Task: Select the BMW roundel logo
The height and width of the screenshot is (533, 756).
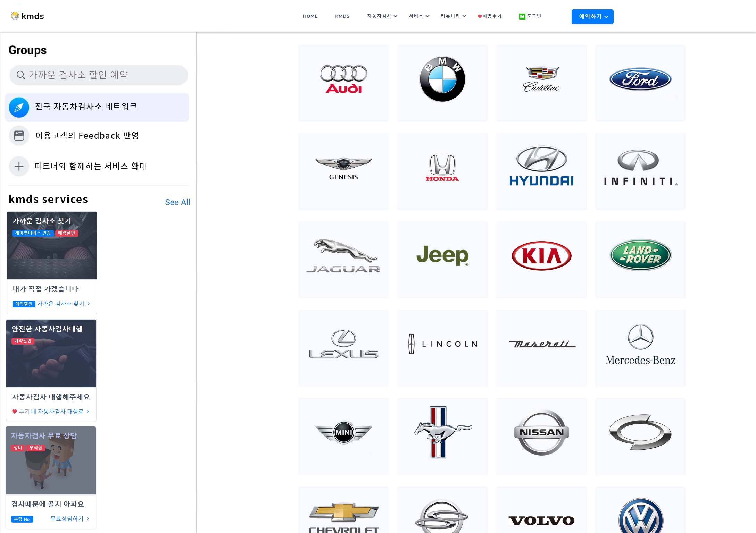Action: point(442,79)
